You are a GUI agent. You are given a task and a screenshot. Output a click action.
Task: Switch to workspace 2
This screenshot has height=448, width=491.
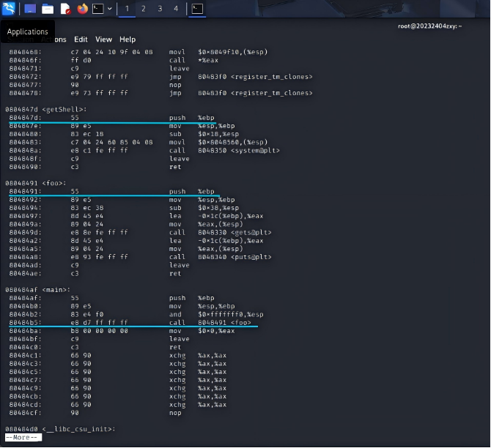pyautogui.click(x=144, y=9)
